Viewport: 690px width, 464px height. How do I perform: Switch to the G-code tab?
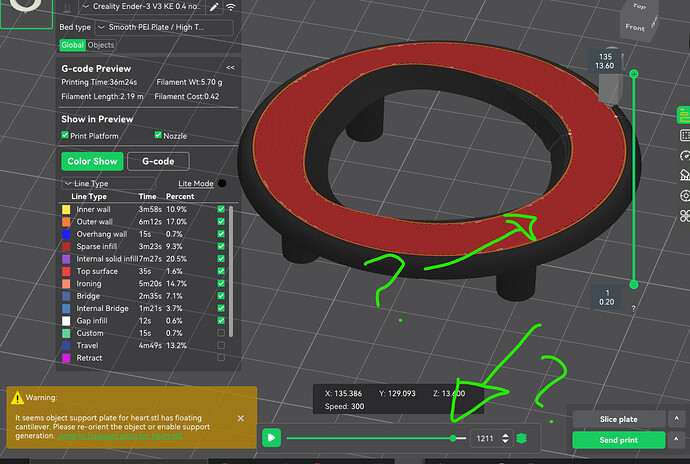(159, 161)
